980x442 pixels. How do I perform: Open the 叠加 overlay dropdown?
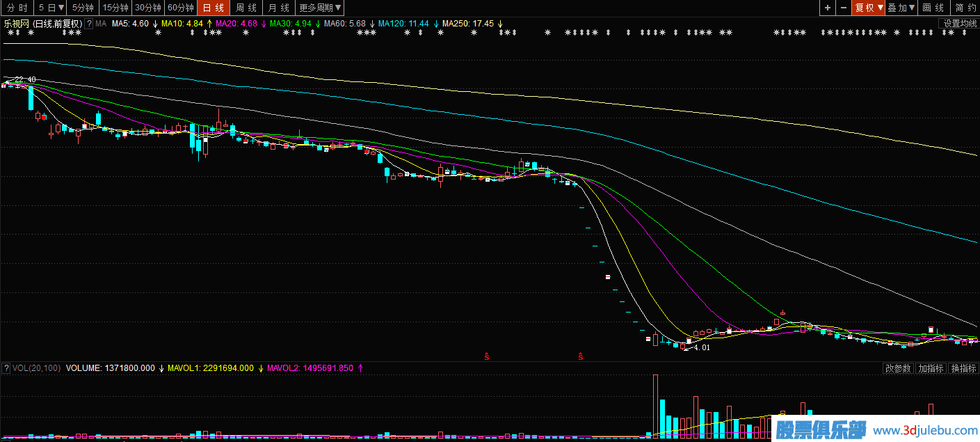pyautogui.click(x=902, y=8)
